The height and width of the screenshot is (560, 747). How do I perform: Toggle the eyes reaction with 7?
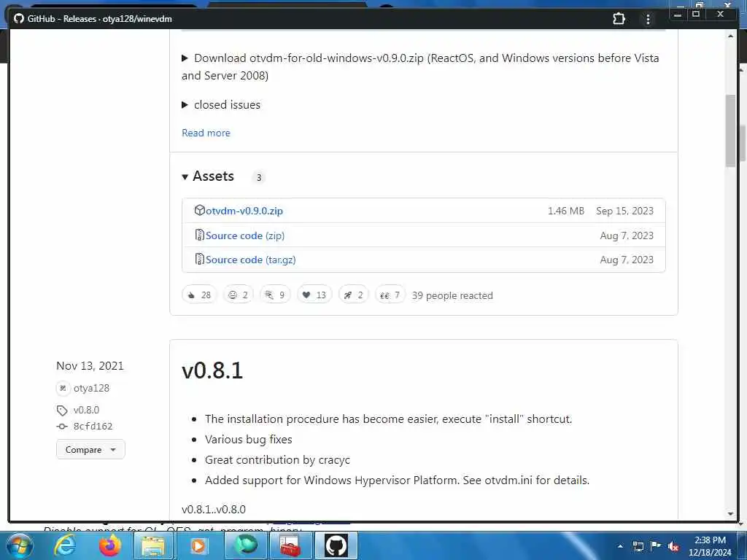point(390,295)
